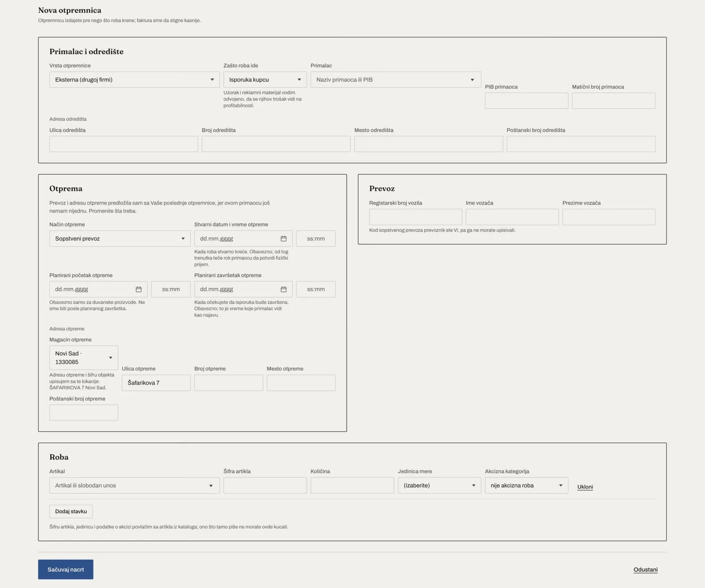The image size is (705, 588).
Task: Open the Magacin otpreme dropdown
Action: pos(84,358)
